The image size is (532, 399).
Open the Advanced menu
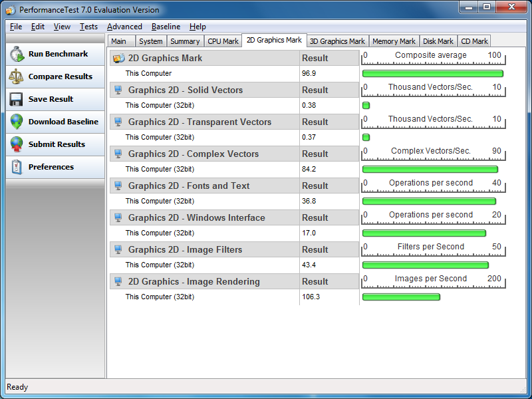pos(124,27)
